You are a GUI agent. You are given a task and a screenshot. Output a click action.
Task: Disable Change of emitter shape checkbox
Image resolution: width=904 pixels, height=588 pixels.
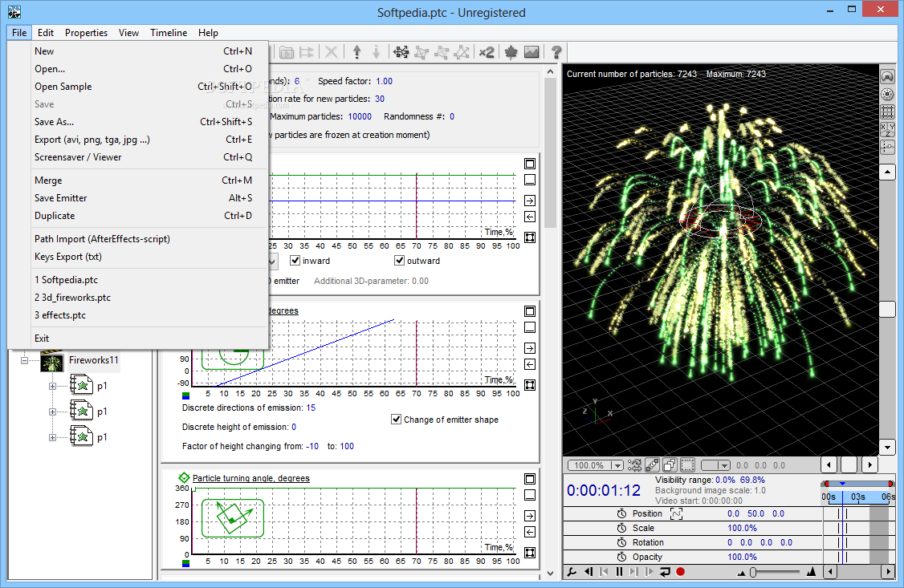tap(396, 420)
